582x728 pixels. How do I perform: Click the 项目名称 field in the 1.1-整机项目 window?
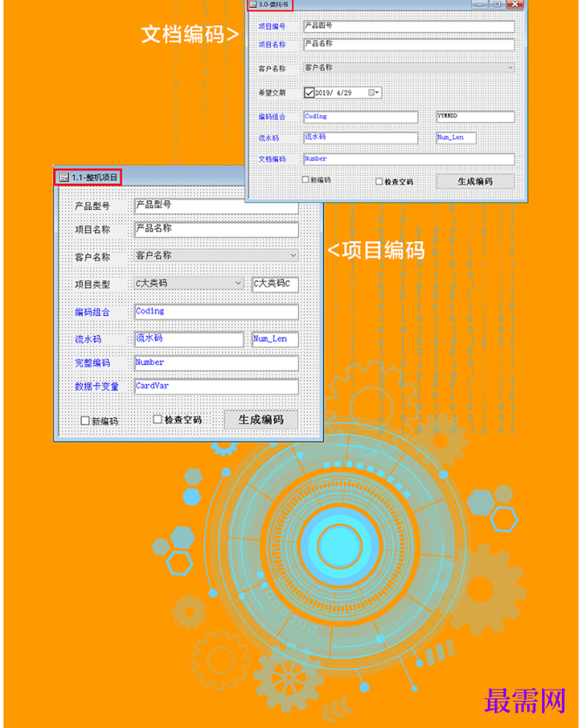tap(216, 229)
